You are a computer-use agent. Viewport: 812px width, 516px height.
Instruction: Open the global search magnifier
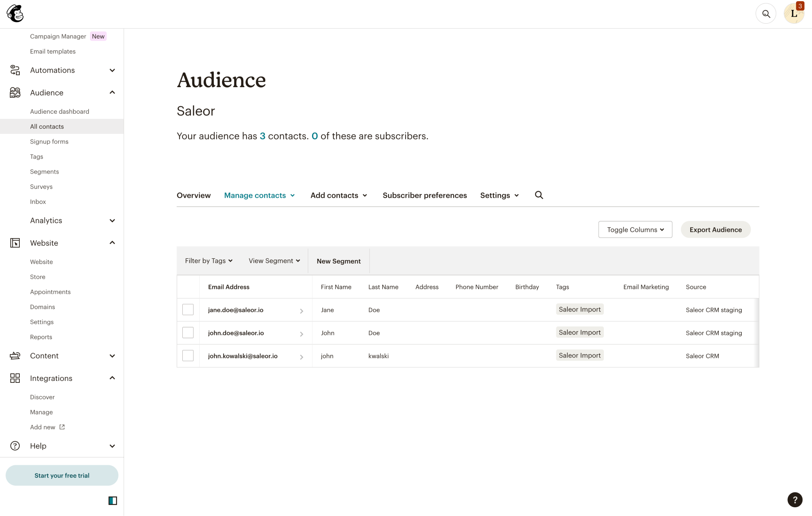[x=766, y=13]
